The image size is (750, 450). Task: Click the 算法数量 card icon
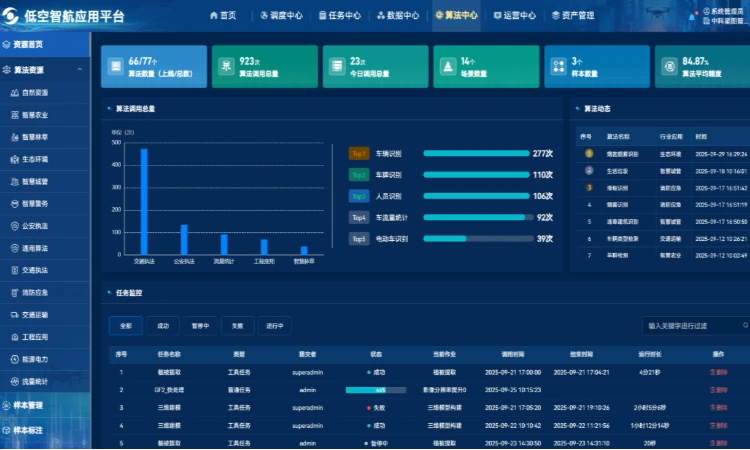click(116, 66)
